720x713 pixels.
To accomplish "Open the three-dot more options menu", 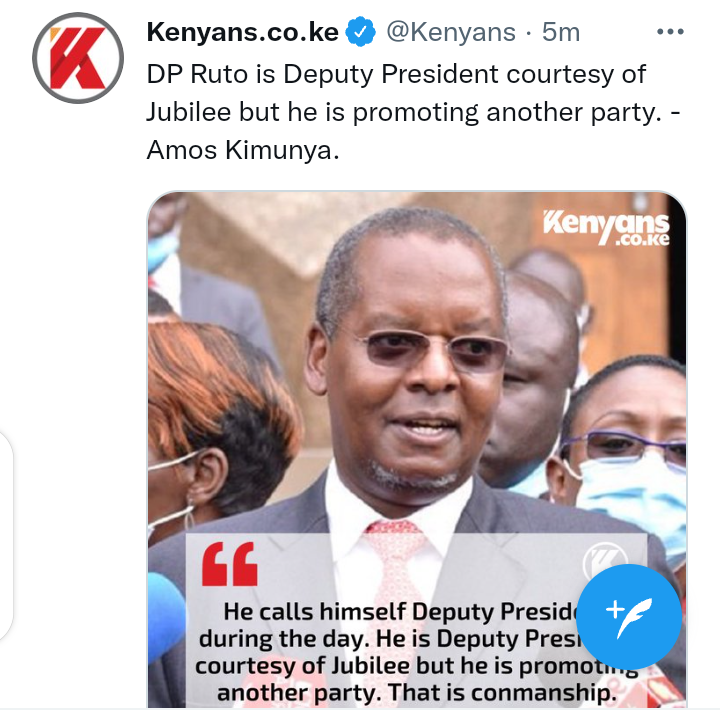I will (x=670, y=32).
